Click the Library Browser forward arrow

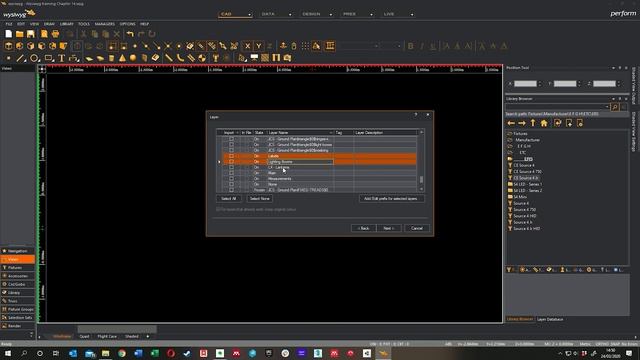click(x=522, y=123)
